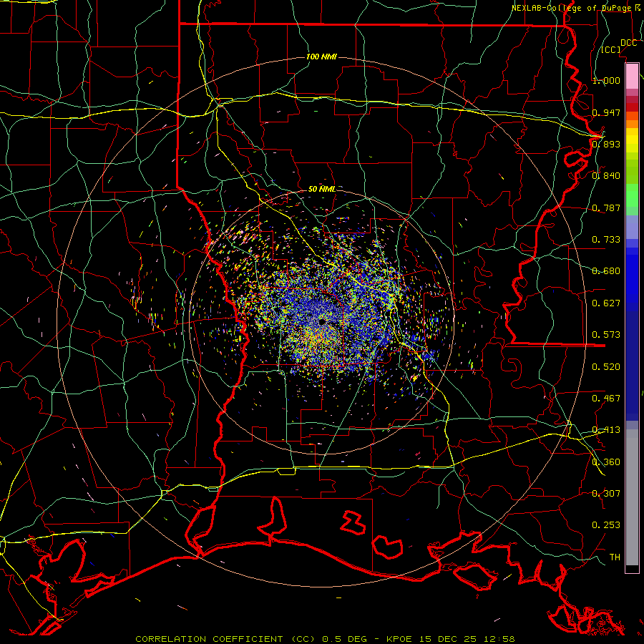The image size is (644, 644).
Task: Click the 0.360 scale label
Action: click(606, 462)
